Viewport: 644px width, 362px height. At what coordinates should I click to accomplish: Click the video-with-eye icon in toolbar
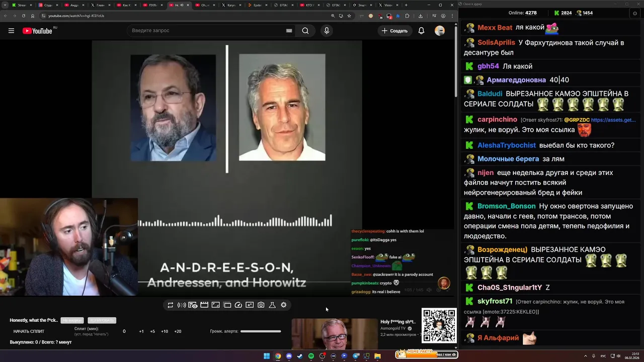[x=193, y=305]
